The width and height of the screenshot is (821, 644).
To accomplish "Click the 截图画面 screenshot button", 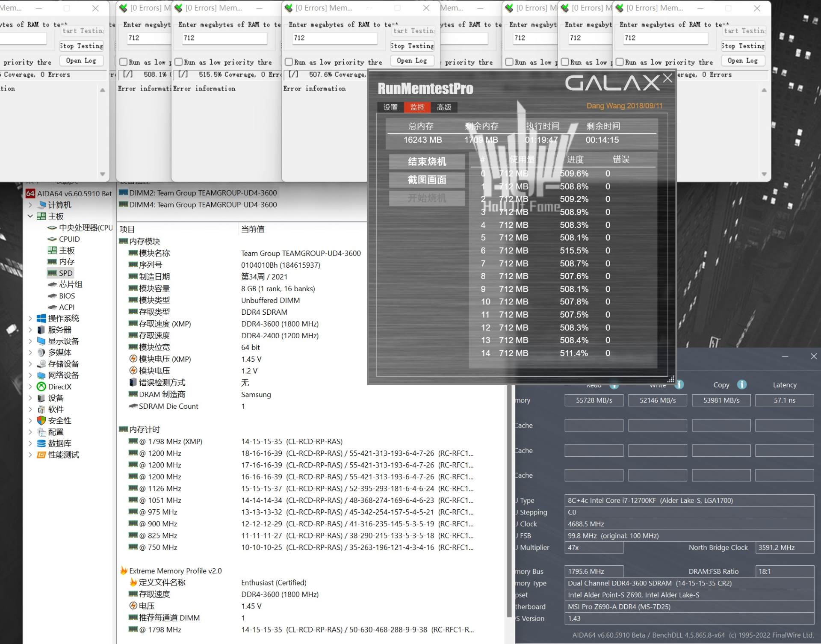I will coord(426,180).
